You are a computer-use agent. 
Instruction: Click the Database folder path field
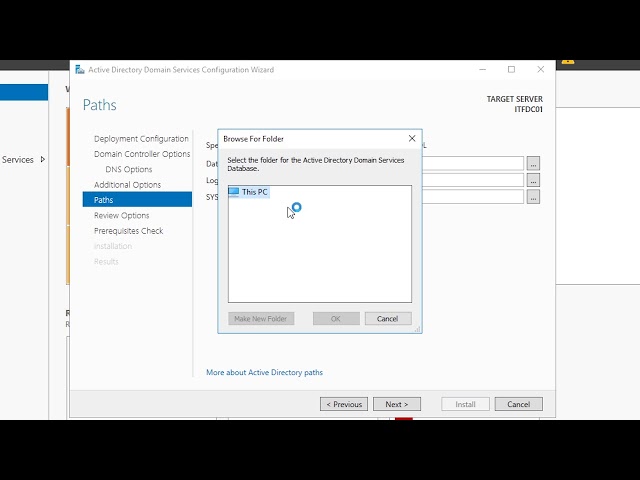pyautogui.click(x=473, y=163)
